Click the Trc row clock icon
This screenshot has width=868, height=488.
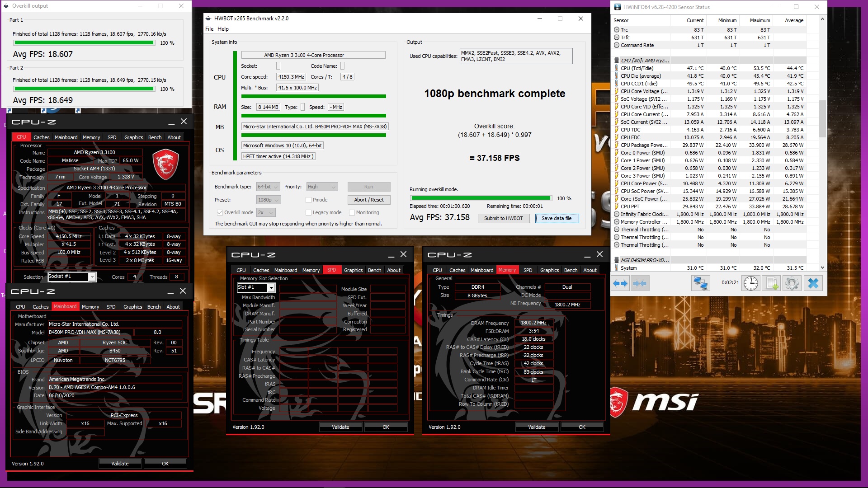pos(617,30)
